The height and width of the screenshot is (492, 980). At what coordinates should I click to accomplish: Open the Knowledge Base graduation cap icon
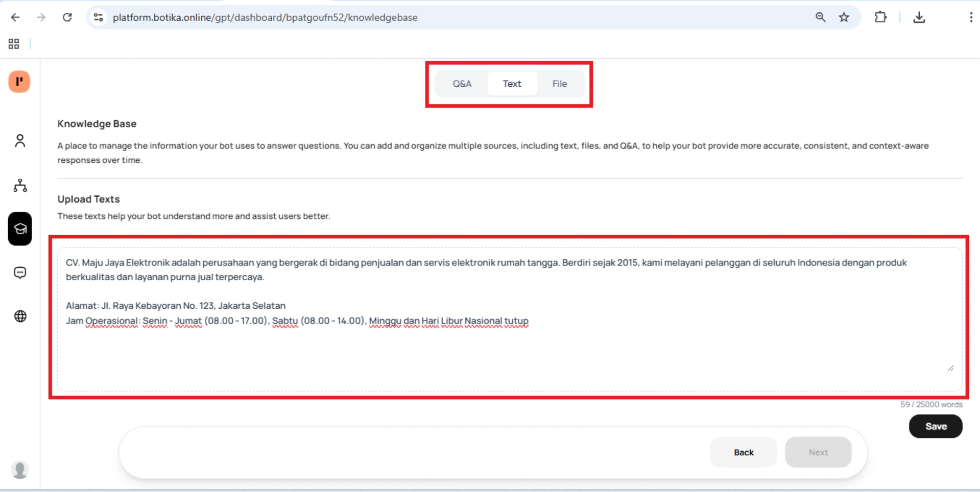tap(20, 229)
